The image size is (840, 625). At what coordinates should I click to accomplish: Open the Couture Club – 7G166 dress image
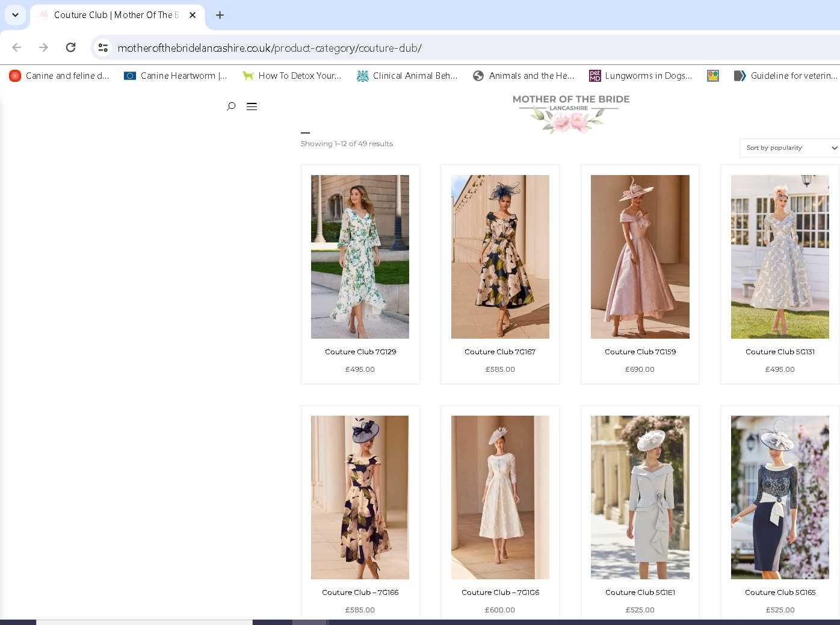[360, 497]
